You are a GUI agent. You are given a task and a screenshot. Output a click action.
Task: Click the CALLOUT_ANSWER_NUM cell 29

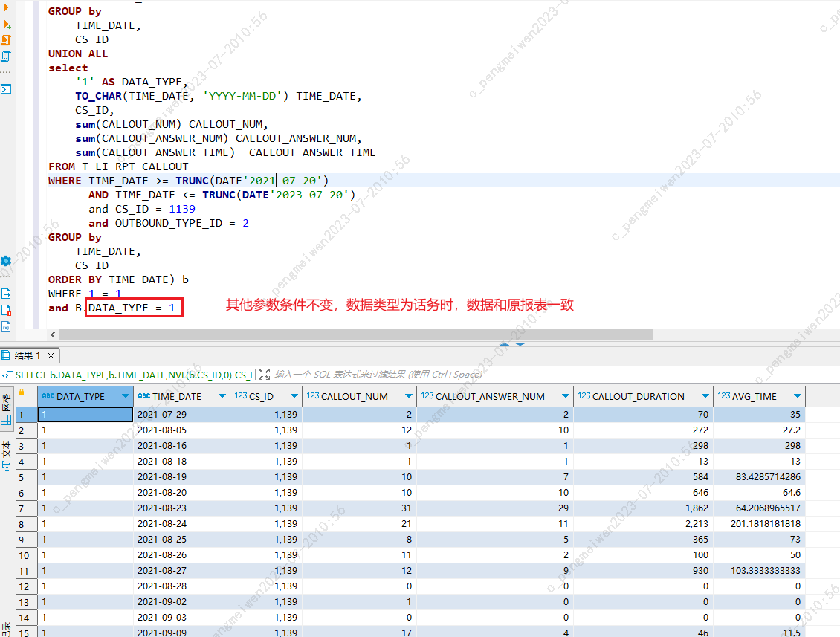[x=494, y=508]
